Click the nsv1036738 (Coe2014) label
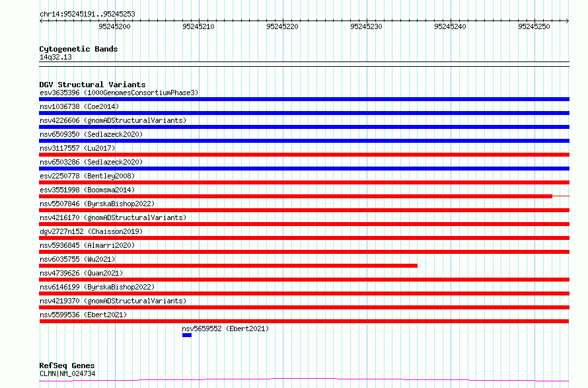 tap(79, 106)
